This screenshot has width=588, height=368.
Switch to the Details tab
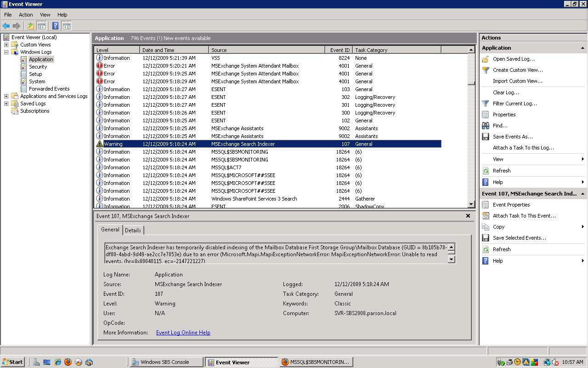(x=133, y=230)
